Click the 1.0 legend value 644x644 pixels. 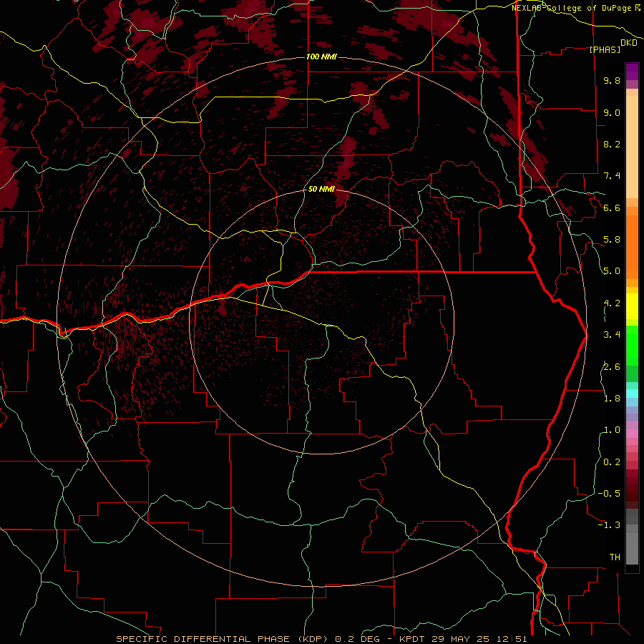pos(612,430)
